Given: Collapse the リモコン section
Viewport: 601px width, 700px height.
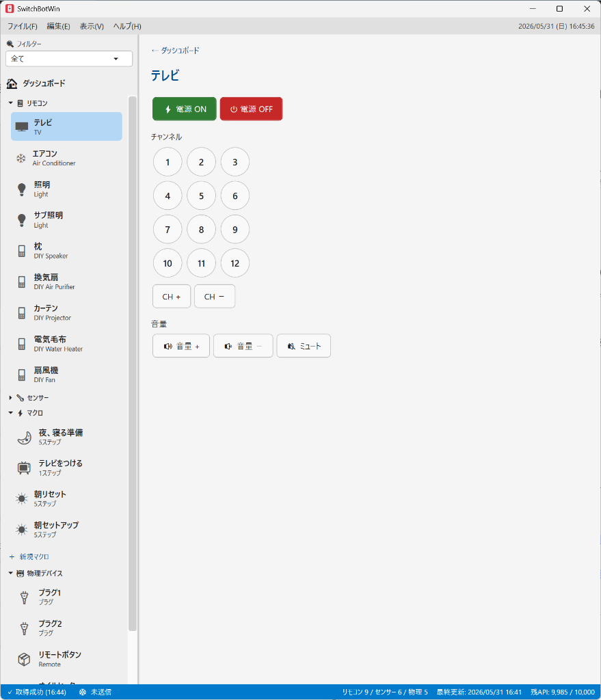Looking at the screenshot, I should (11, 103).
